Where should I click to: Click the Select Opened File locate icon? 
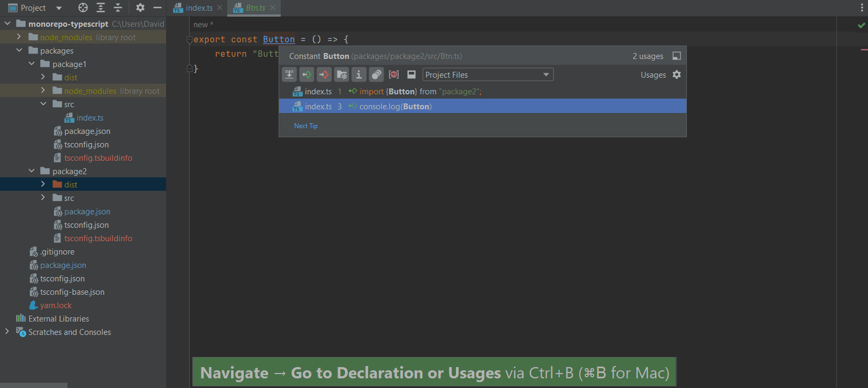pos(83,8)
